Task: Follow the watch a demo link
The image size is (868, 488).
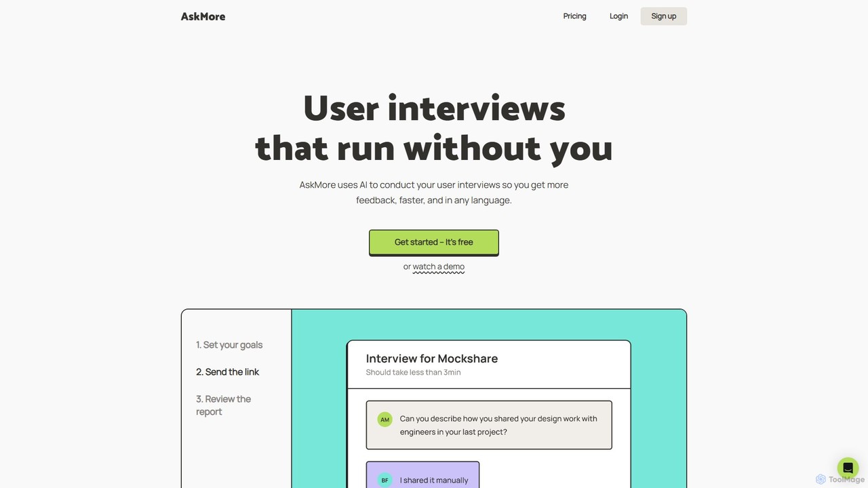Action: tap(439, 267)
